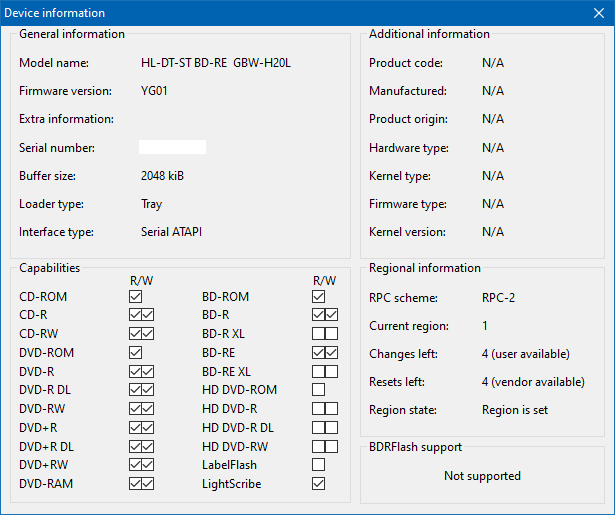Click the Kernel version N/A value
The width and height of the screenshot is (615, 515).
[x=493, y=232]
